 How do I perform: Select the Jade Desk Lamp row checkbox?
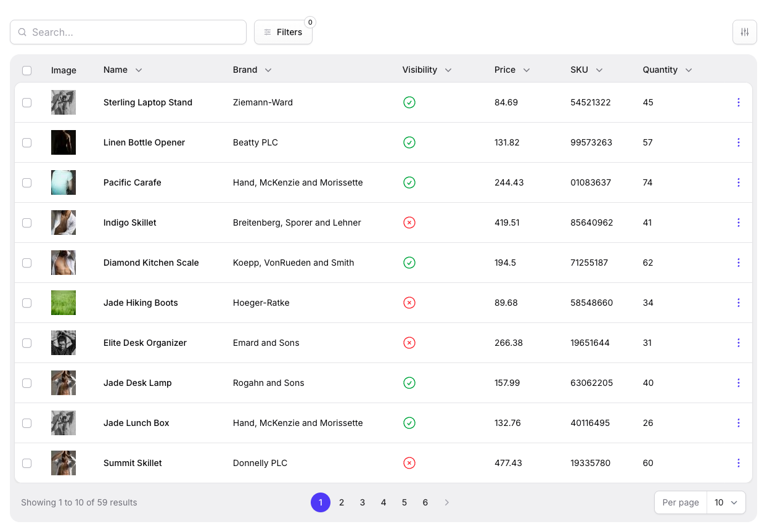click(x=27, y=383)
